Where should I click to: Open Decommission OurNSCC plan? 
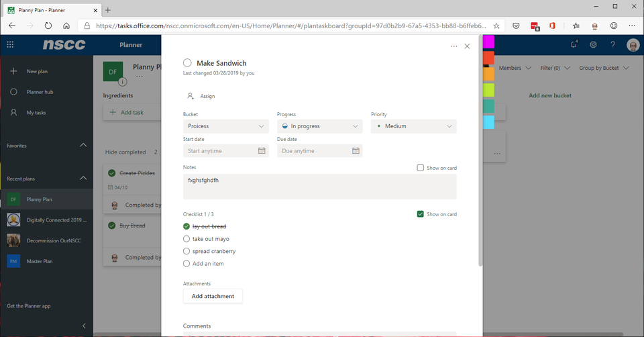pyautogui.click(x=46, y=240)
